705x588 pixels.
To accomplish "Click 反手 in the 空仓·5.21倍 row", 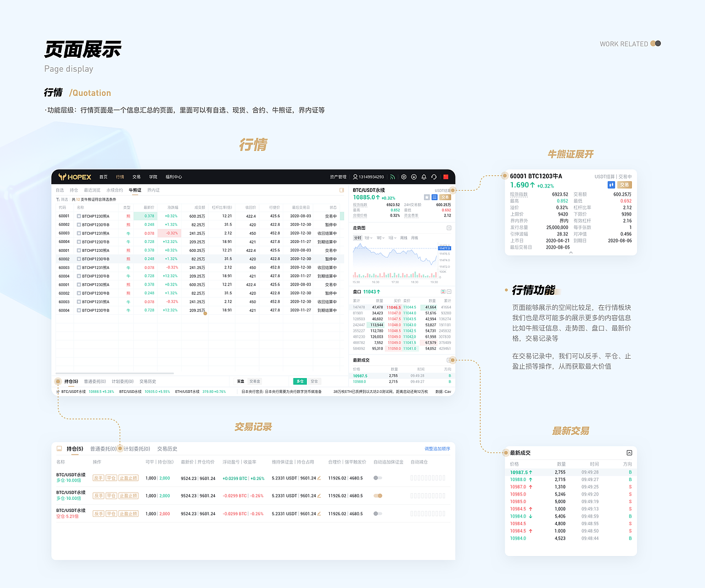I will 99,514.
